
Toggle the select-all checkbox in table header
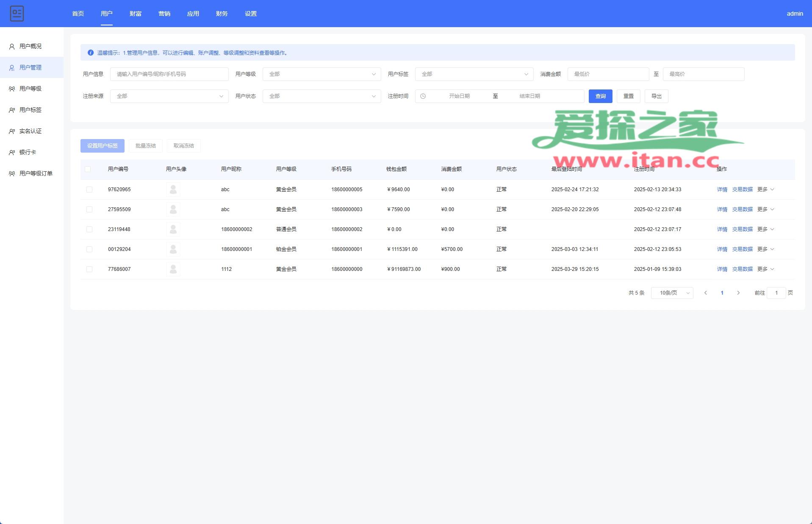[x=88, y=169]
